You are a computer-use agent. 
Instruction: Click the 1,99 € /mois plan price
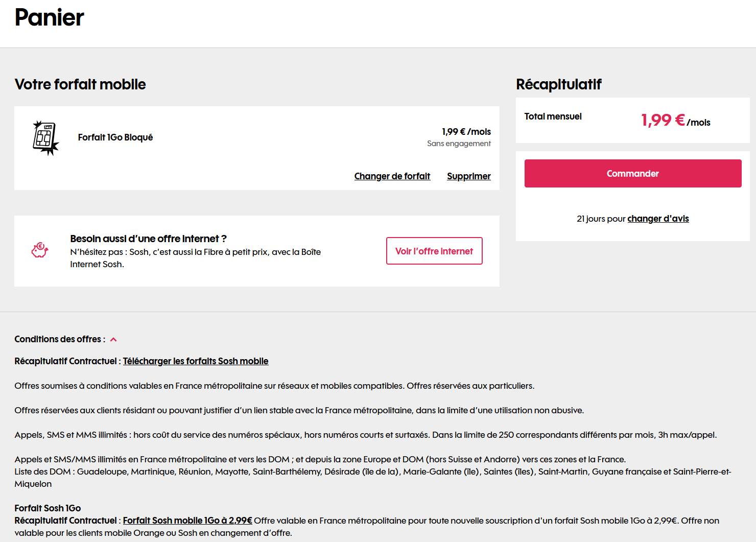(466, 132)
